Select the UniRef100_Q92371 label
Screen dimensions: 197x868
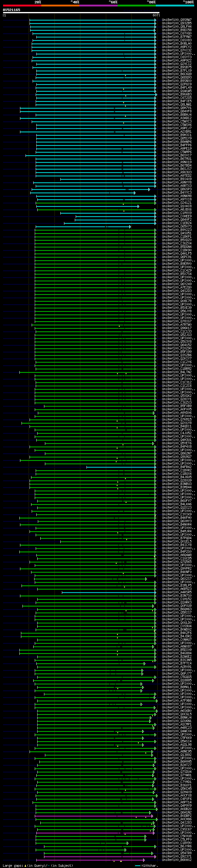click(177, 856)
